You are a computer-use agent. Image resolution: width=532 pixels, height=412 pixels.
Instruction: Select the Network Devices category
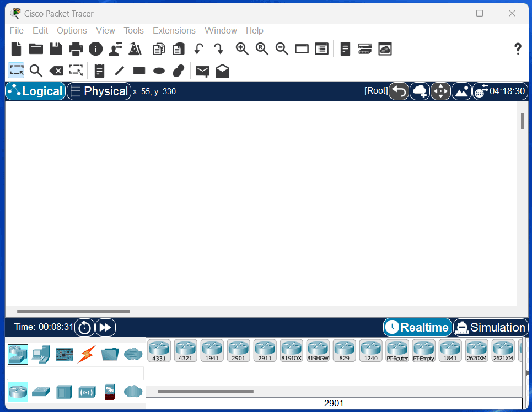pyautogui.click(x=18, y=354)
